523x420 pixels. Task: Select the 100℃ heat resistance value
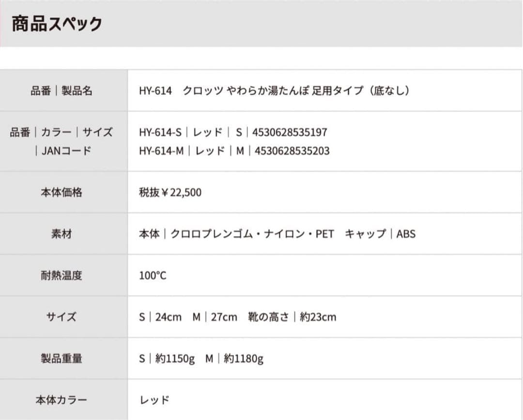[153, 276]
